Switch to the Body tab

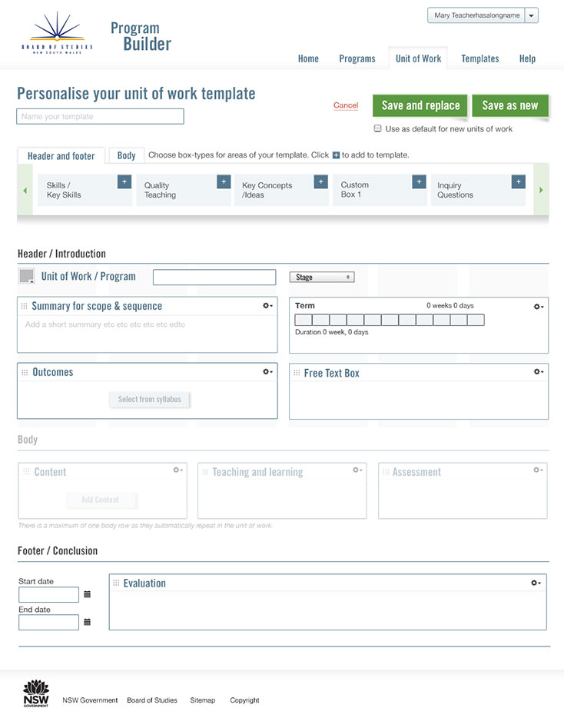tap(126, 155)
